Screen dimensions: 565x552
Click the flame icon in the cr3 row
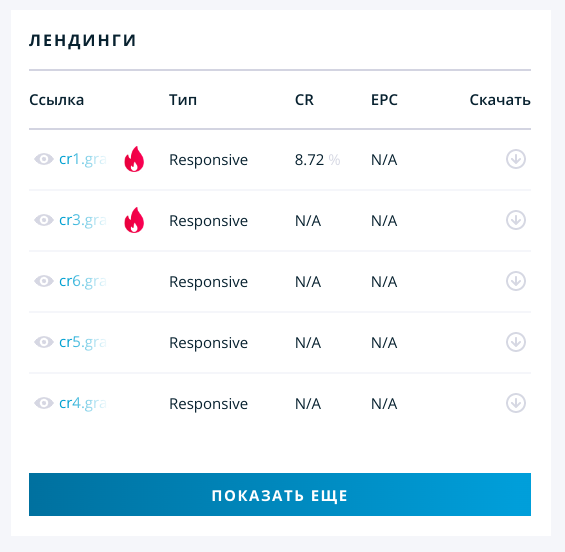(134, 220)
